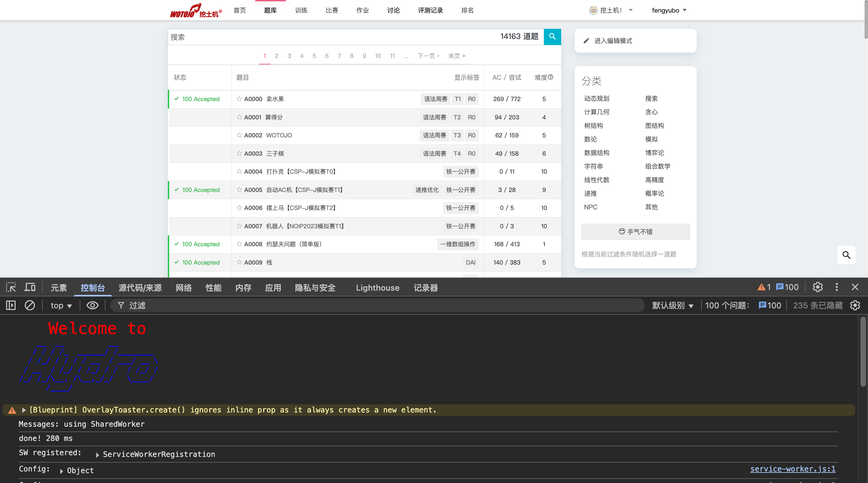Image resolution: width=868 pixels, height=483 pixels.
Task: Open the service-worker.js:1 source link
Action: point(793,469)
